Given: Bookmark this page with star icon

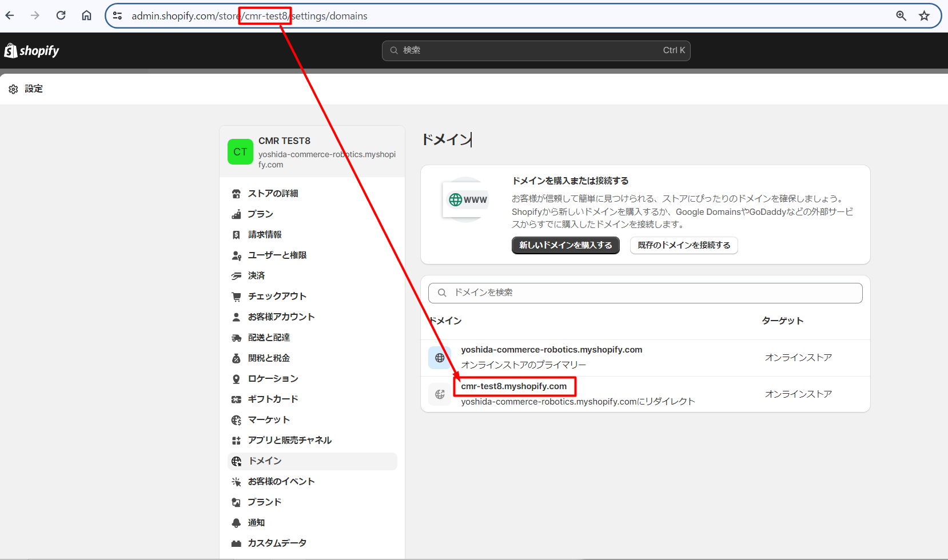Looking at the screenshot, I should (925, 16).
